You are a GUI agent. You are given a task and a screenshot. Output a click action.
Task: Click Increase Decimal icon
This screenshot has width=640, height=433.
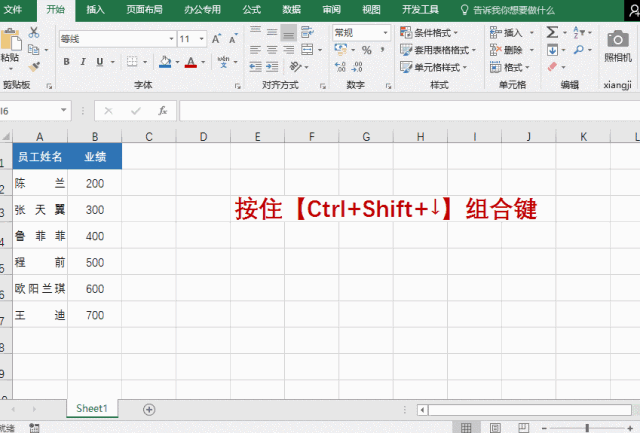click(340, 67)
